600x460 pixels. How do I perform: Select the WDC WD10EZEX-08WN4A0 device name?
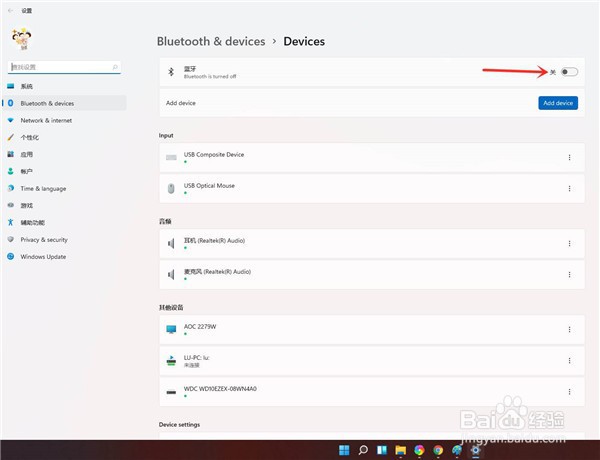(x=220, y=389)
